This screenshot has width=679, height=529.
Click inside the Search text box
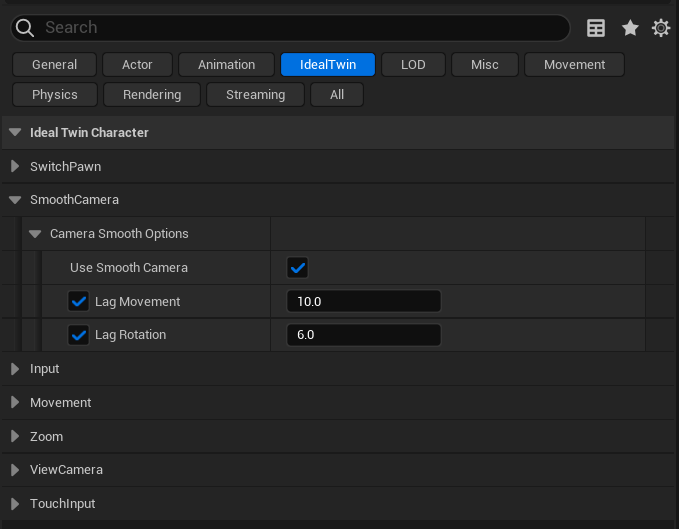[300, 28]
